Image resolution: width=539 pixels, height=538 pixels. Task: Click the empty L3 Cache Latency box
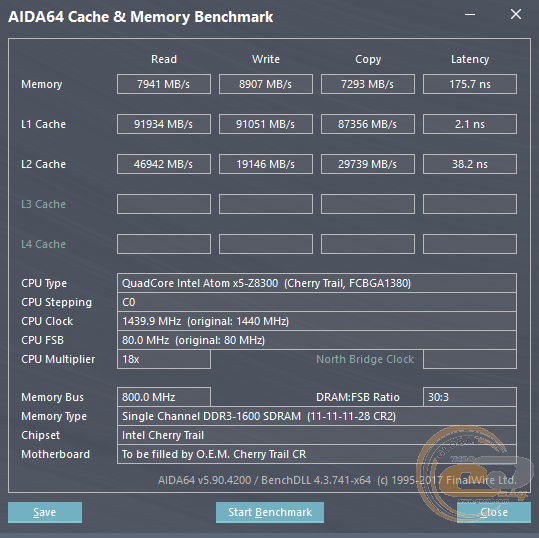[470, 204]
